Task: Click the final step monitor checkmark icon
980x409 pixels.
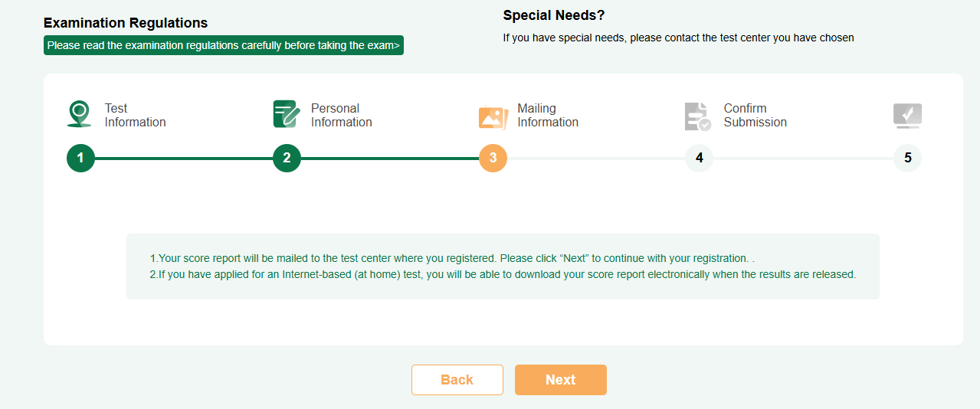Action: (x=907, y=116)
